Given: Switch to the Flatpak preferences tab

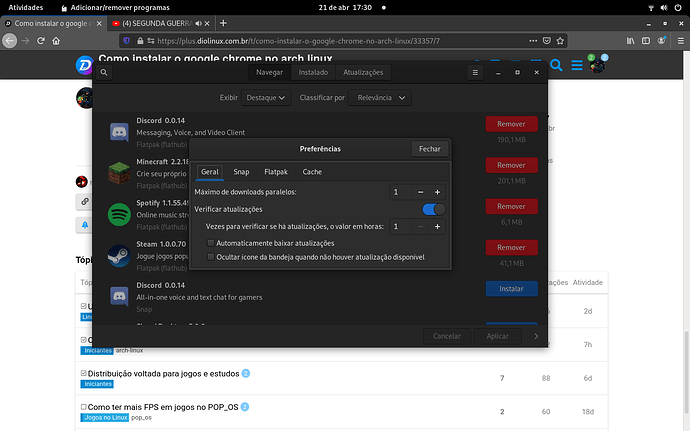Looking at the screenshot, I should pos(276,172).
